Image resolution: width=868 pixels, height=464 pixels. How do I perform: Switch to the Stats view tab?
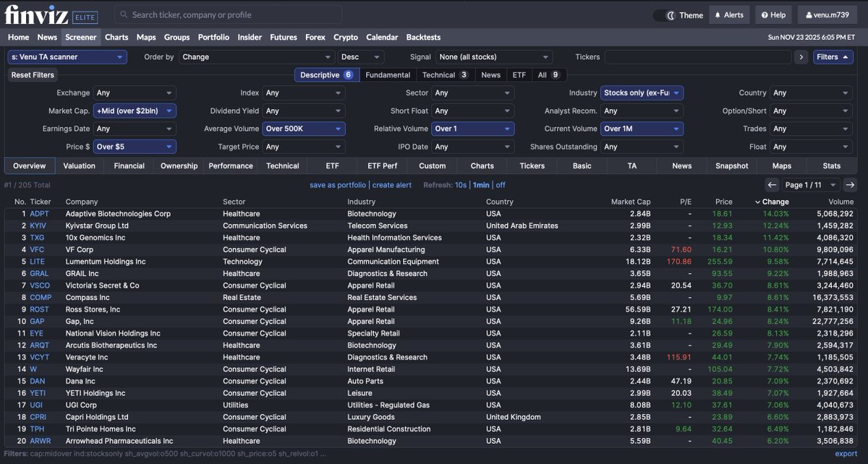click(x=832, y=166)
